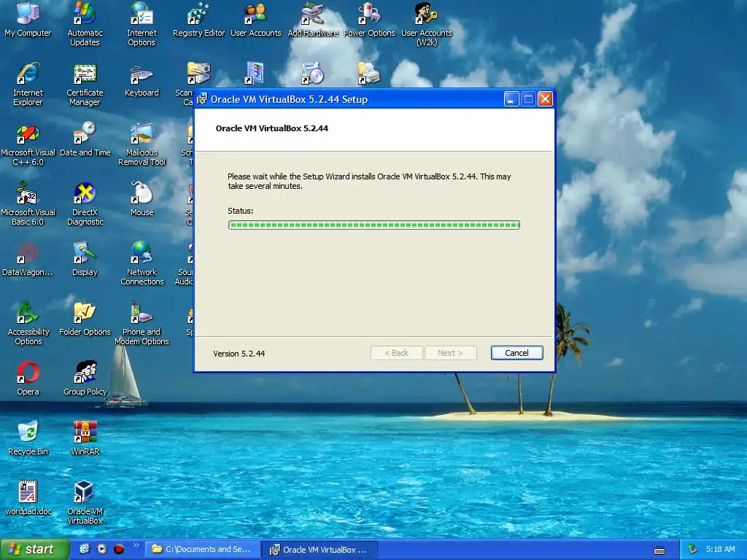Click the bold "Oracle VM VirtualBox 5.2.44" heading

(272, 128)
